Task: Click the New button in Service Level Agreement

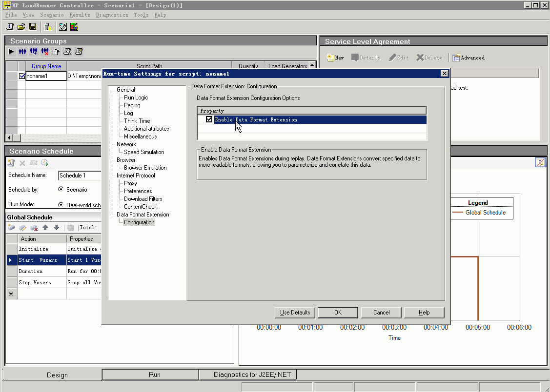Action: 335,58
